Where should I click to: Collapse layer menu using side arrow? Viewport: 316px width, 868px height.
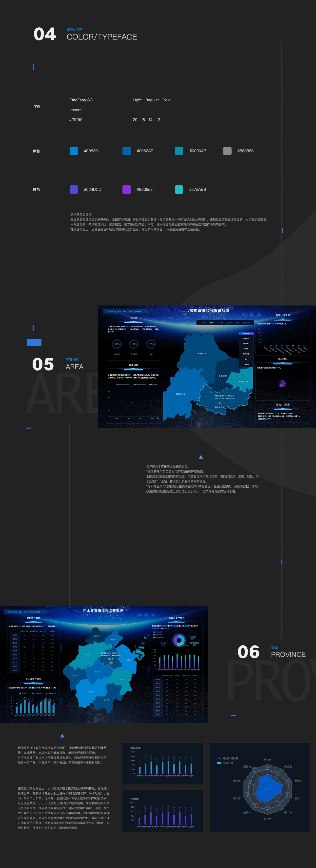pos(254,350)
